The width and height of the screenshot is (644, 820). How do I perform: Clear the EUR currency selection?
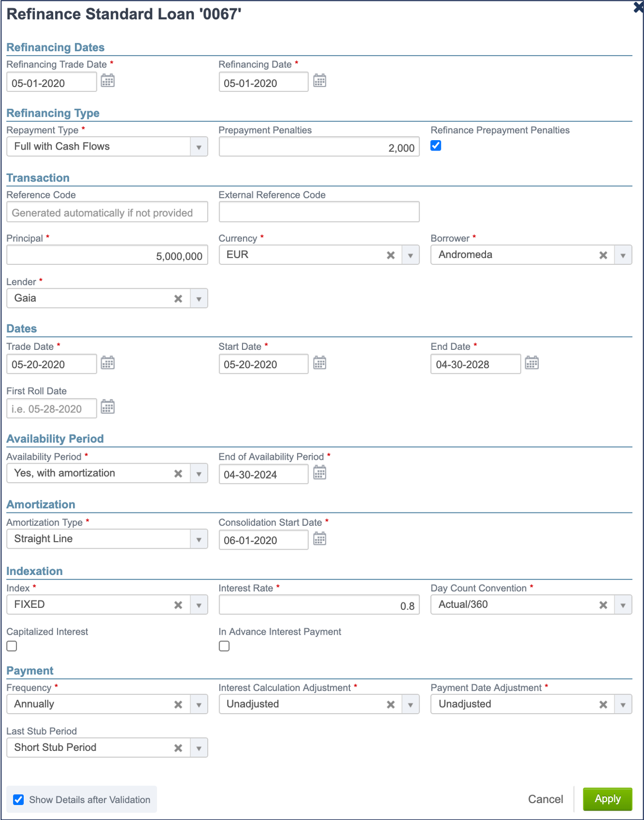coord(391,255)
